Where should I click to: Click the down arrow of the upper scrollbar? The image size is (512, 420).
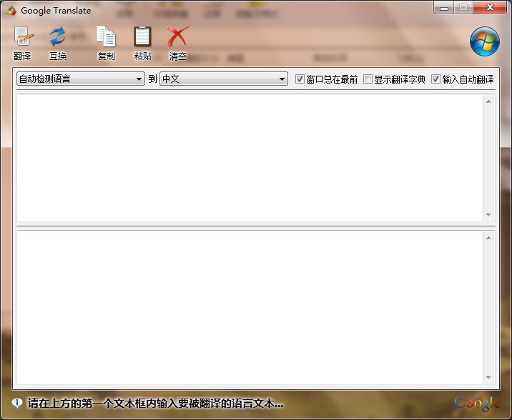tap(488, 214)
